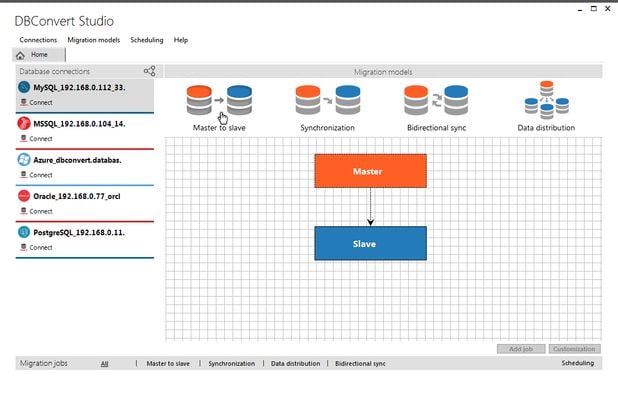Open the Connections menu
Viewport: 618px width, 394px height.
pyautogui.click(x=38, y=40)
